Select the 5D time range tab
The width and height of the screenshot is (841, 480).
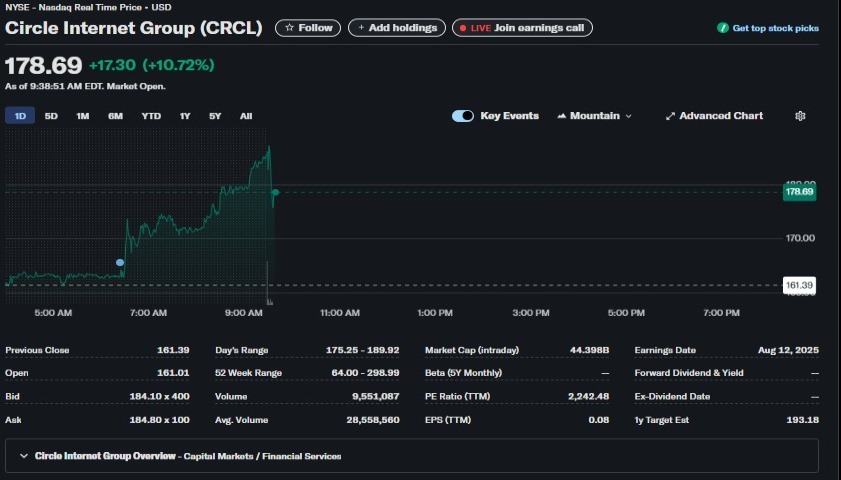click(51, 116)
